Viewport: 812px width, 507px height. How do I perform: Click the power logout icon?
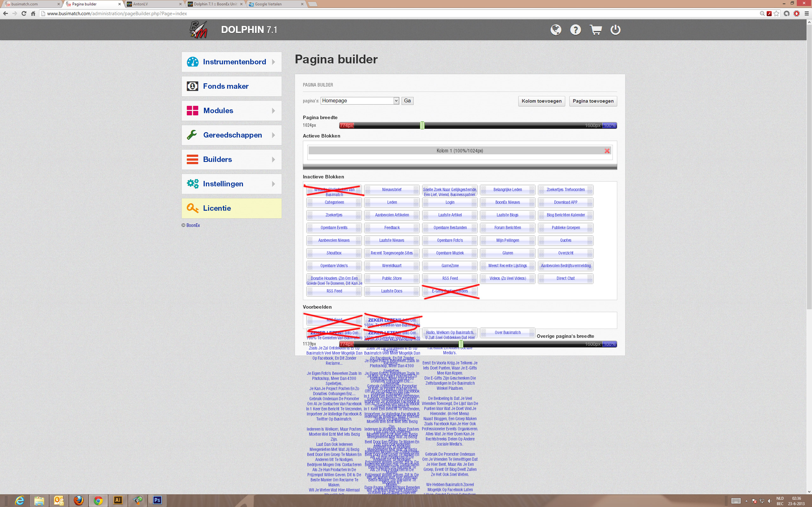(x=615, y=30)
